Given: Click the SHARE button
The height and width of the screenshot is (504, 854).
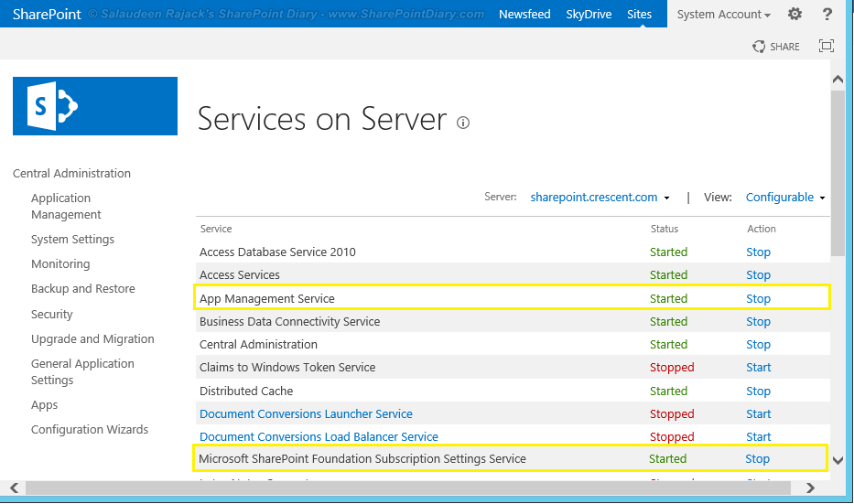Looking at the screenshot, I should coord(776,47).
